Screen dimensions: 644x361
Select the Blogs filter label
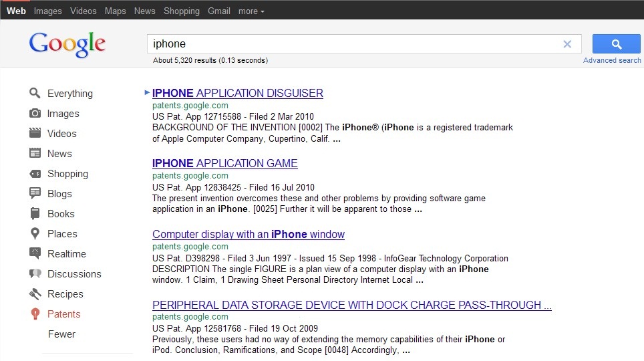59,194
